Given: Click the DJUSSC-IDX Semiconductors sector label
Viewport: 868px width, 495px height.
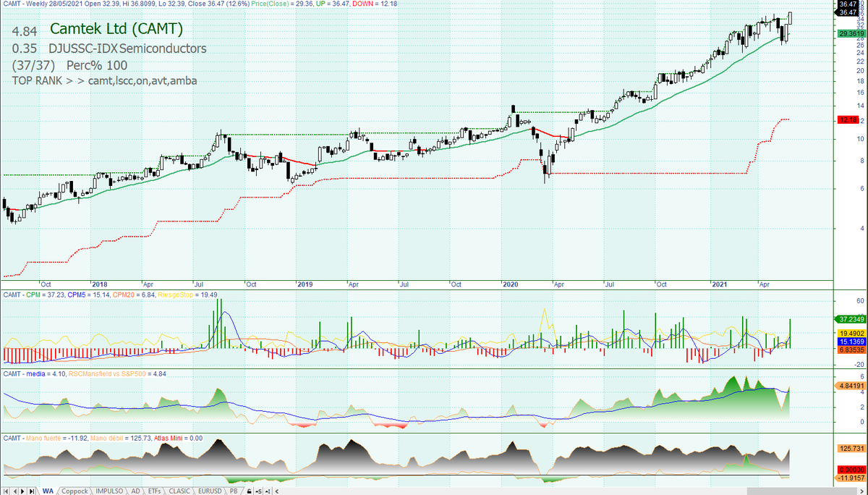Looking at the screenshot, I should (127, 48).
